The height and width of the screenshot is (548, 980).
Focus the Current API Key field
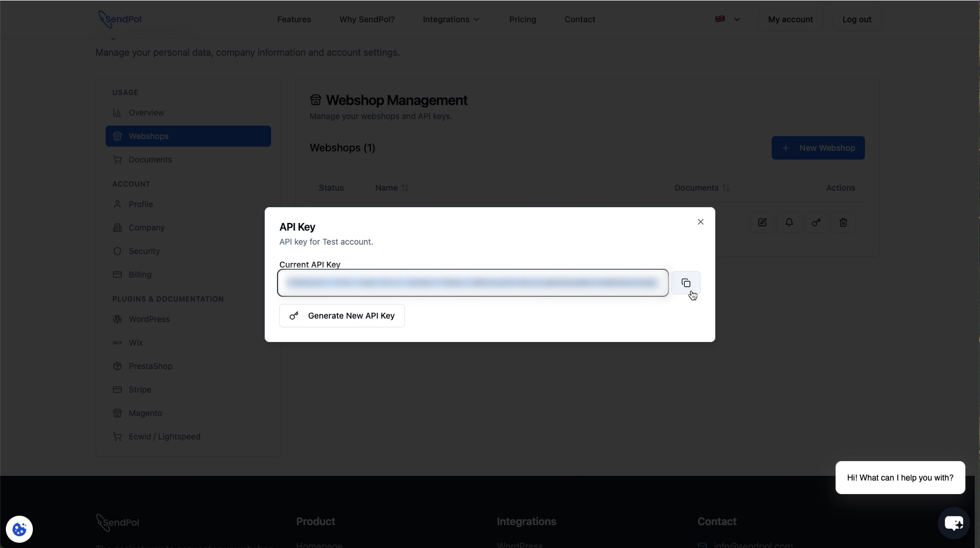(473, 283)
